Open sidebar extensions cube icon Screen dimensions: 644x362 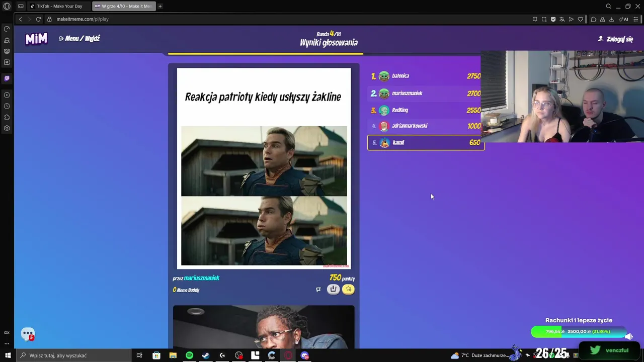pyautogui.click(x=7, y=117)
